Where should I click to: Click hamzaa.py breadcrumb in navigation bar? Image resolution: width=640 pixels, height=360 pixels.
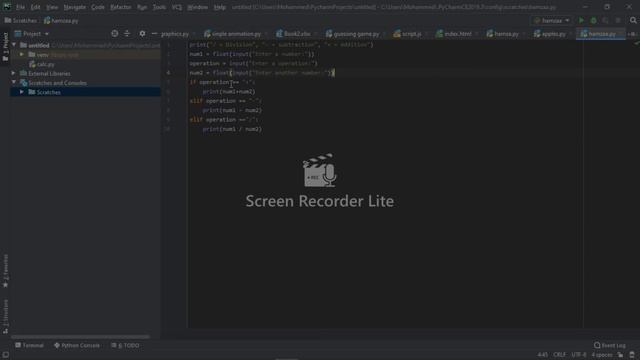pyautogui.click(x=61, y=20)
